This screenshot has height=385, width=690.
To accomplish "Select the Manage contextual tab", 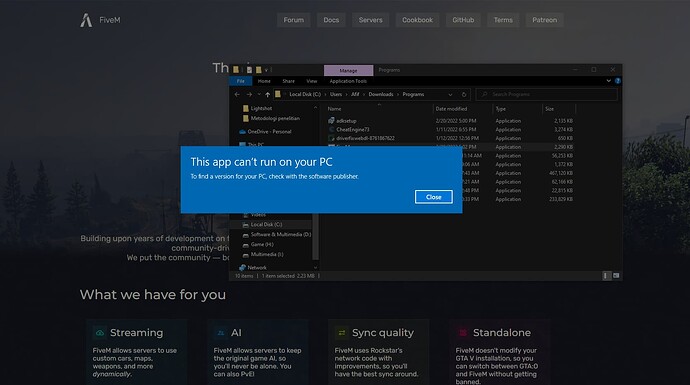I will (x=348, y=70).
